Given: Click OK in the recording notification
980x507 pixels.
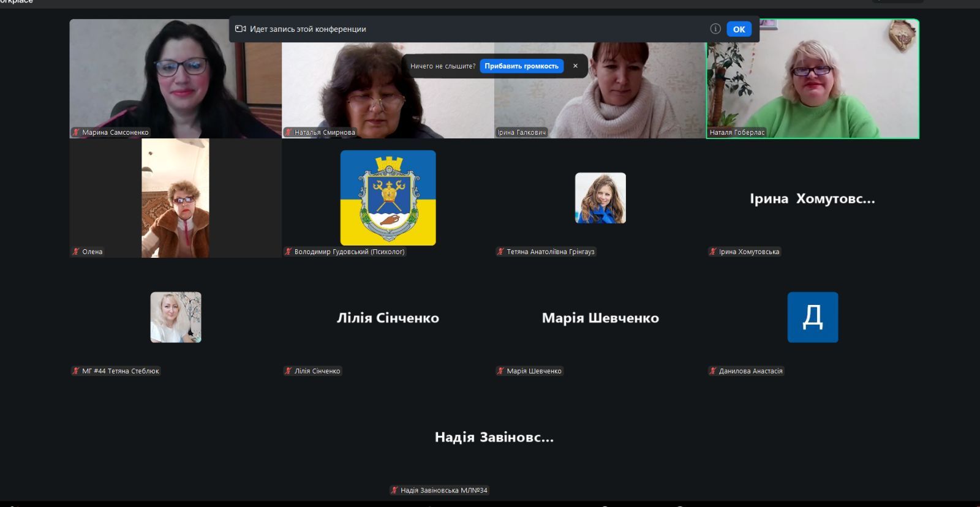Looking at the screenshot, I should click(739, 29).
